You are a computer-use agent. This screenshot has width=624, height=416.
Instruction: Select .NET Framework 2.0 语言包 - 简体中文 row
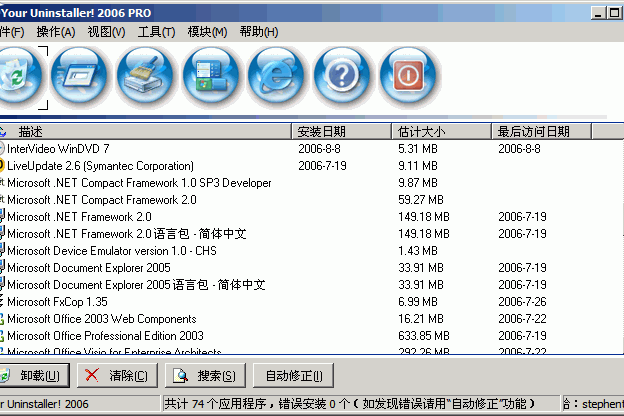[x=127, y=234]
